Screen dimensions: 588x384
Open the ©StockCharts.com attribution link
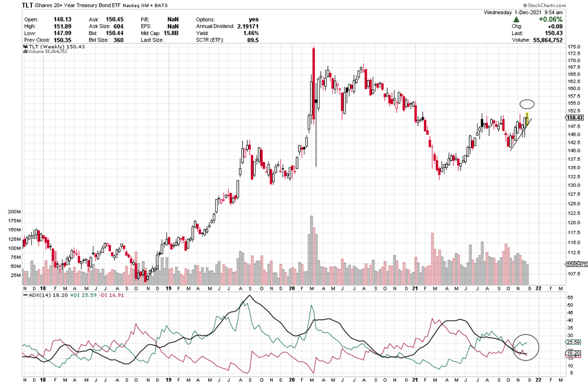coord(544,5)
